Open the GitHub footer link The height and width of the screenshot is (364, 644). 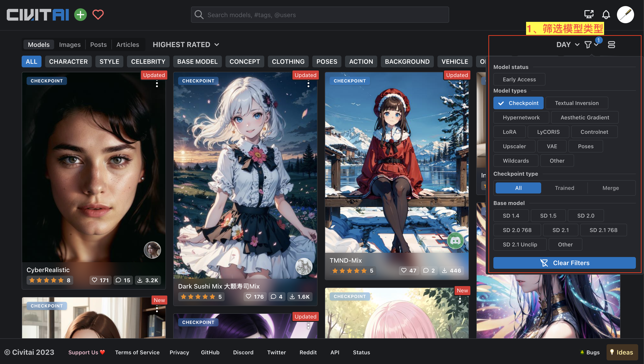[210, 352]
